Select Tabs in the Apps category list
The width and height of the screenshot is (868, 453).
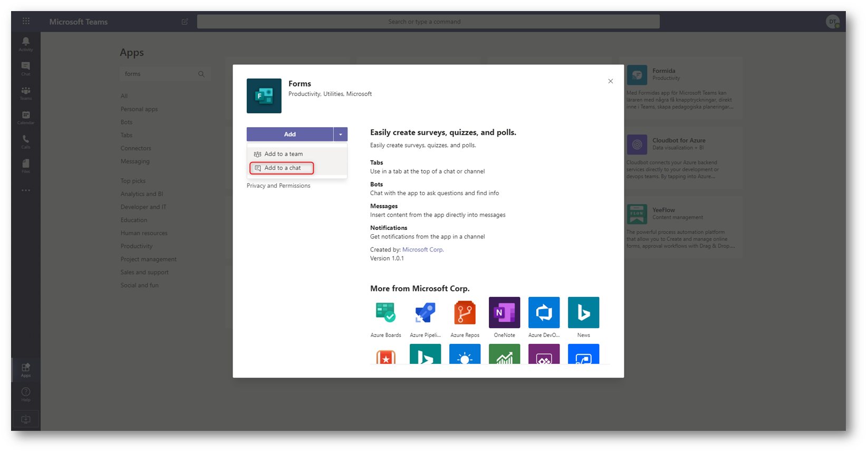tap(127, 136)
